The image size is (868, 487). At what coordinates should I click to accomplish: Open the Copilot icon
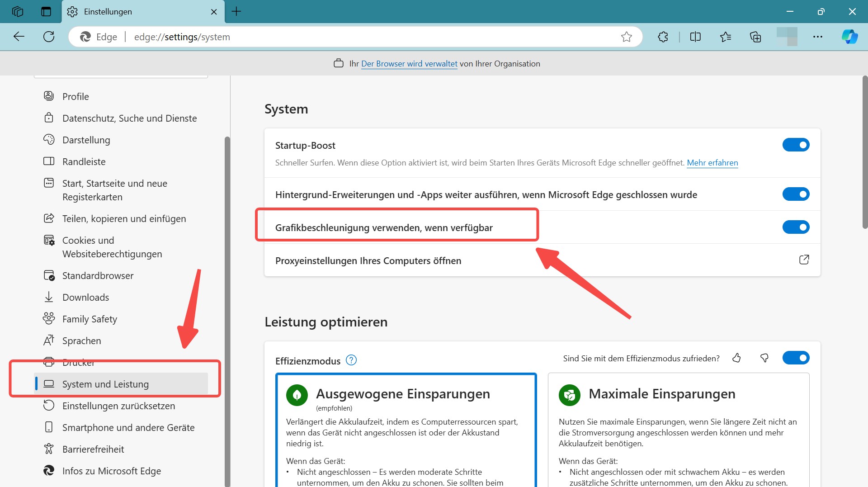point(849,37)
